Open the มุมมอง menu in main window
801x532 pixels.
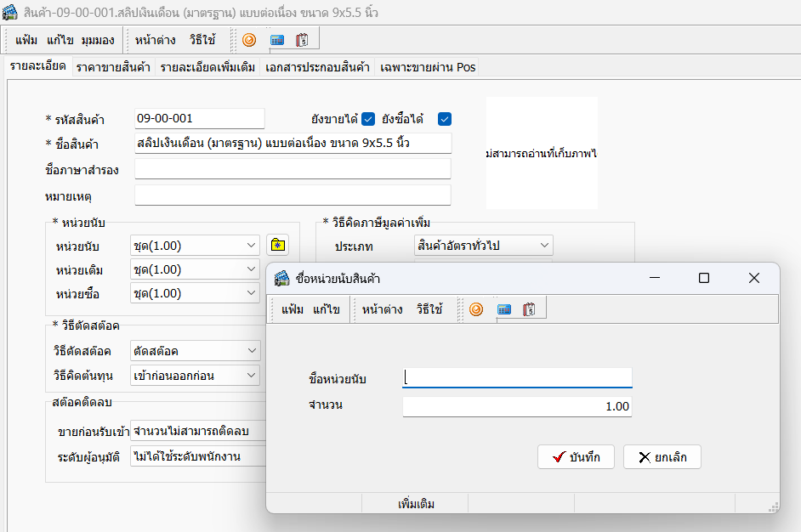point(99,40)
